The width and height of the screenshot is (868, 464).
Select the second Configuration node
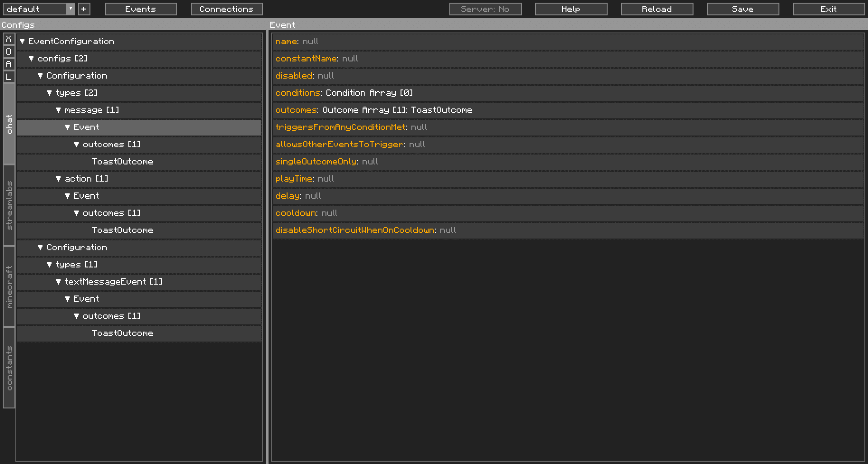(139, 248)
